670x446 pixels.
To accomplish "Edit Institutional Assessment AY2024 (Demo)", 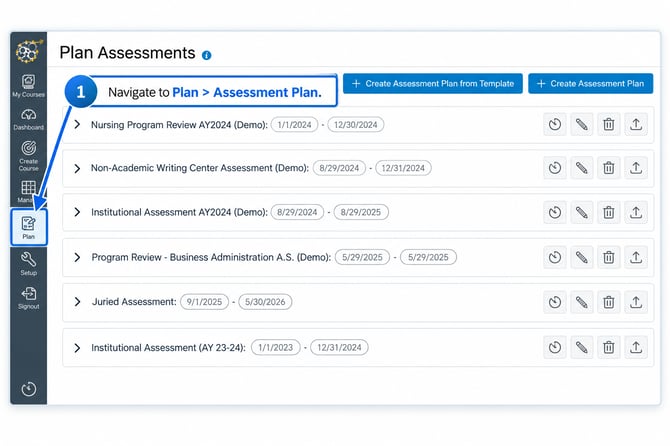I will click(x=582, y=212).
